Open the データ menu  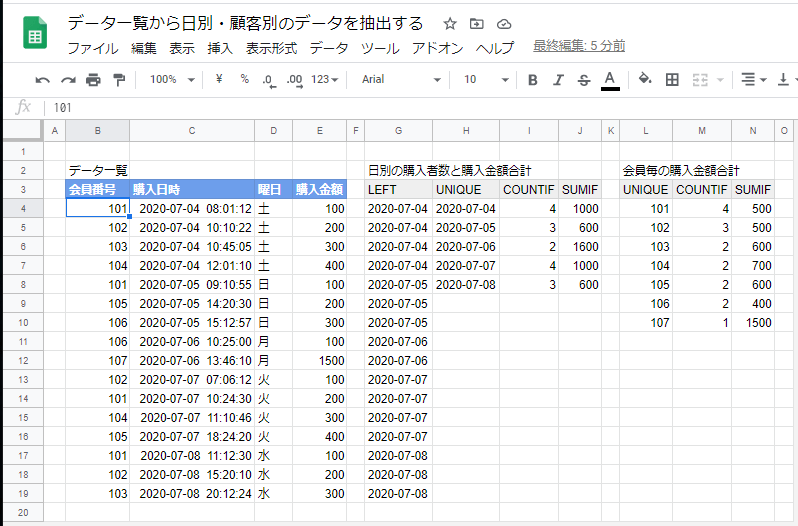[x=329, y=48]
